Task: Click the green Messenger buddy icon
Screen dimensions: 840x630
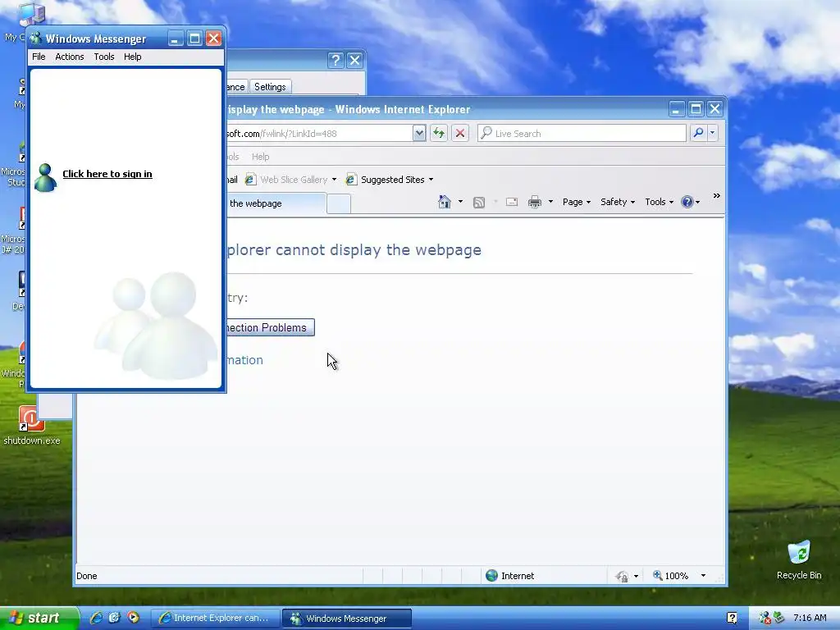Action: click(x=45, y=177)
